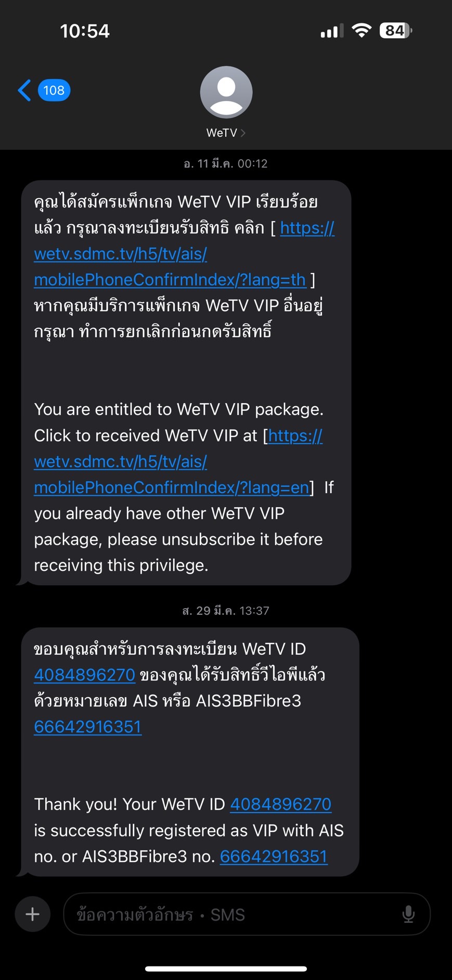Tap the first message bubble from 11 มี.ค.
The image size is (452, 980).
(x=186, y=383)
